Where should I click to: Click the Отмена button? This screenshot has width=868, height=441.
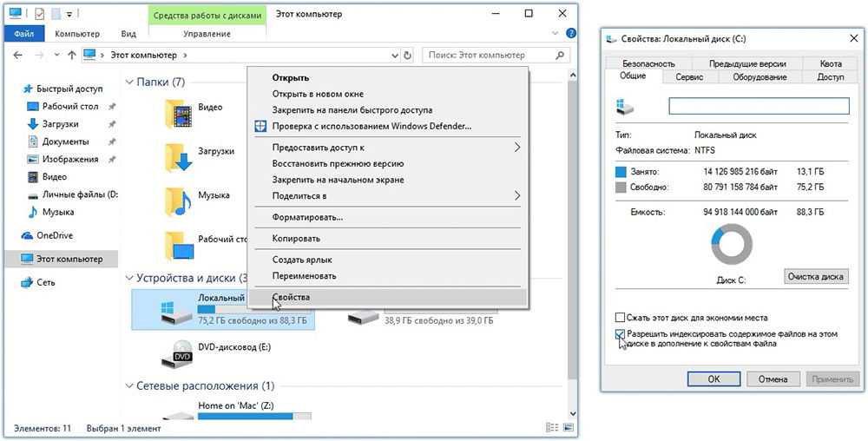(773, 379)
